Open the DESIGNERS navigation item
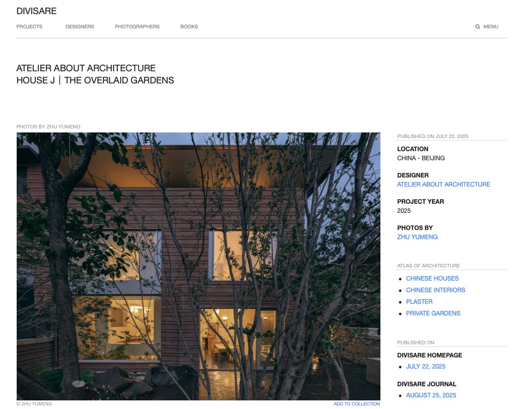Screen dimensions: 532x409 (80, 26)
